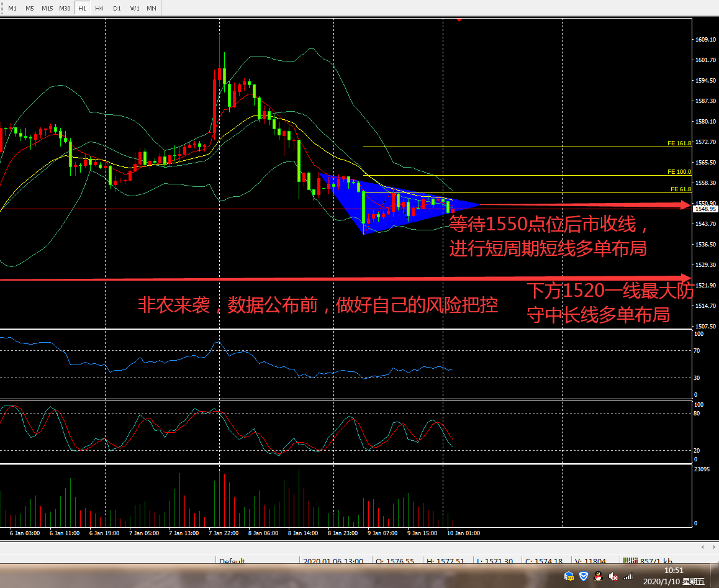Select the text '等待1550点位后市收线' annotation
719x588 pixels.
[x=549, y=225]
